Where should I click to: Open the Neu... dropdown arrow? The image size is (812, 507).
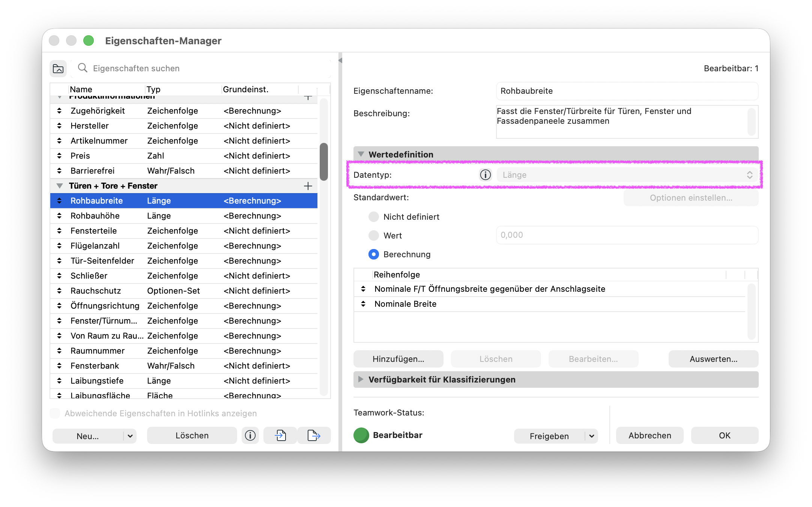(130, 436)
